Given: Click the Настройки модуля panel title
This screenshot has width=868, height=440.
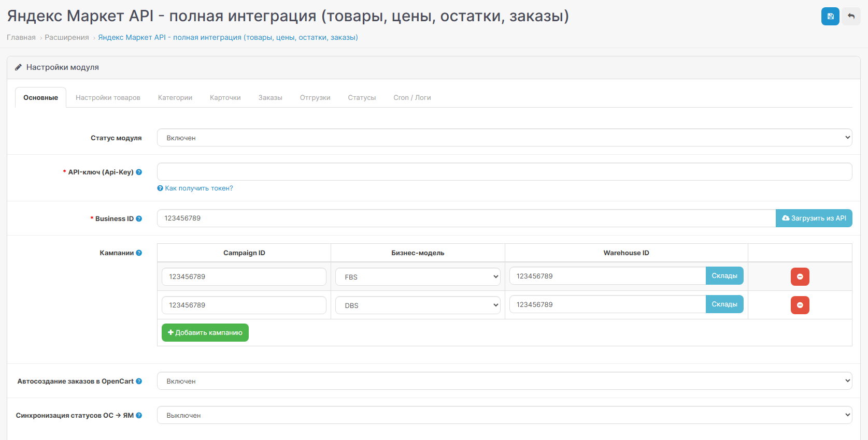Looking at the screenshot, I should (x=62, y=67).
